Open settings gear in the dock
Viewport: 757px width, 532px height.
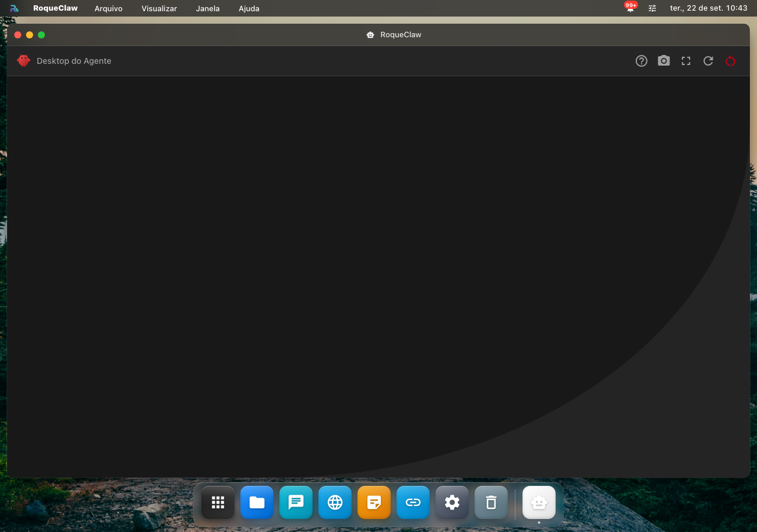(x=452, y=502)
